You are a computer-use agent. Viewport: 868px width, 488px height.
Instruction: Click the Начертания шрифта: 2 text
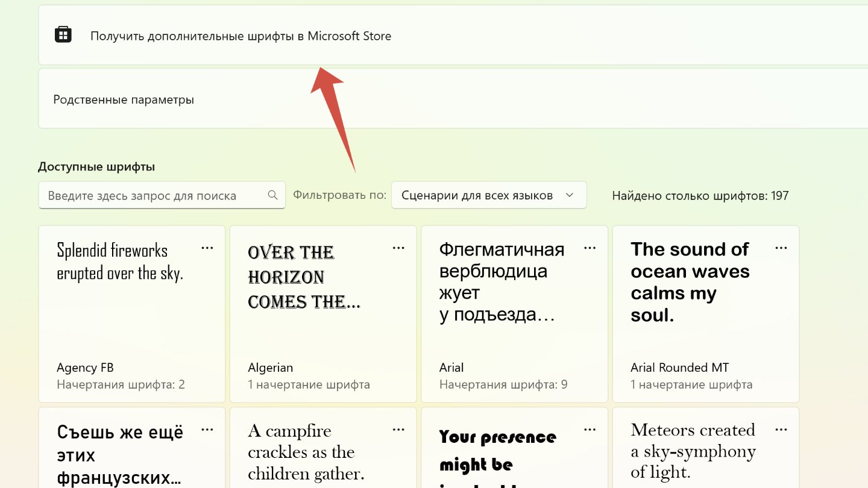121,384
